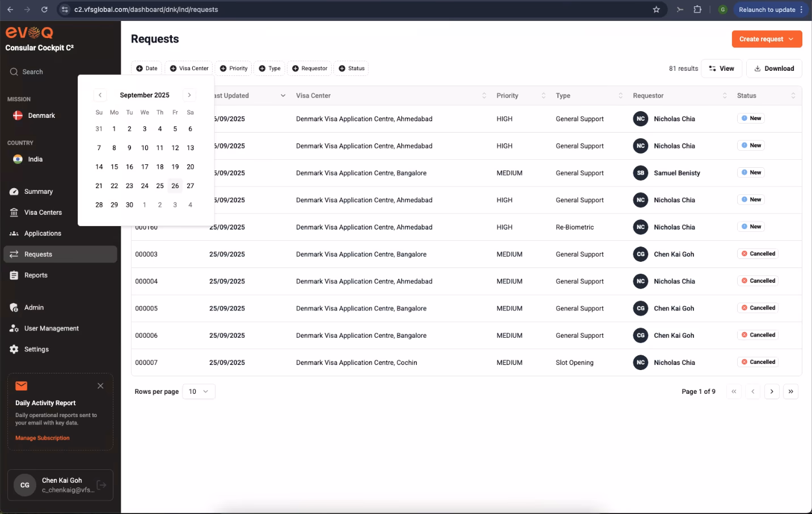Click the Download button
This screenshot has height=514, width=812.
[x=774, y=69]
